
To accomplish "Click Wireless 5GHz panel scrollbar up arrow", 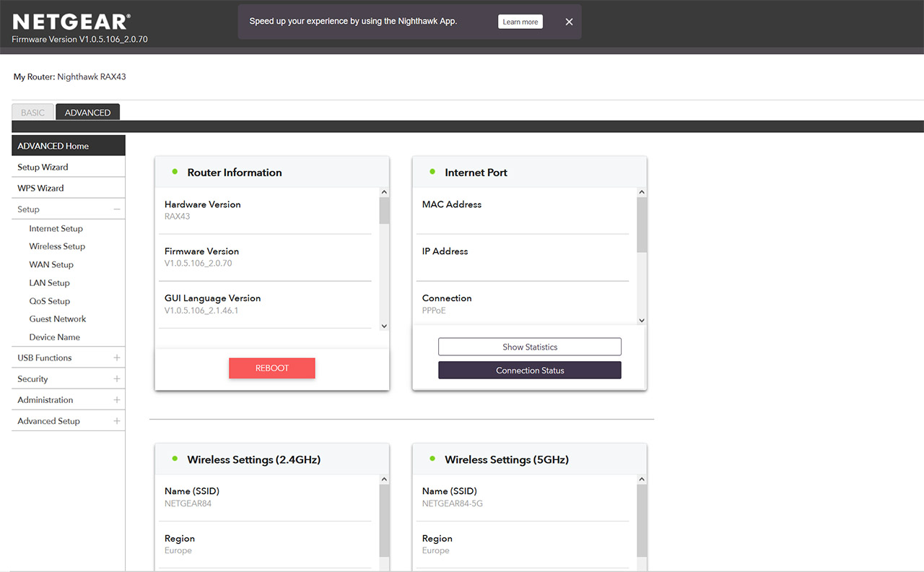I will pos(642,479).
